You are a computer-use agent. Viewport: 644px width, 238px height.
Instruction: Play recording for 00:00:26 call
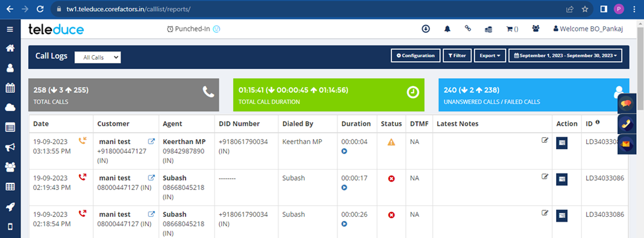[344, 224]
